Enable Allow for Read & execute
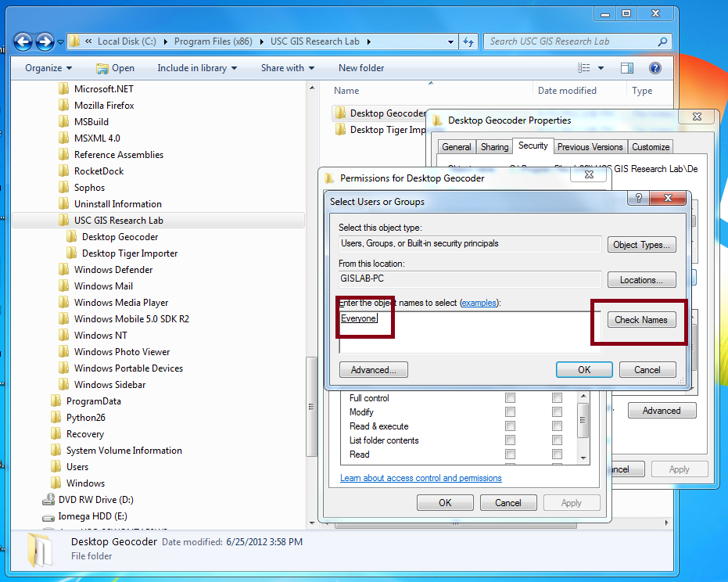Image resolution: width=728 pixels, height=582 pixels. [510, 426]
